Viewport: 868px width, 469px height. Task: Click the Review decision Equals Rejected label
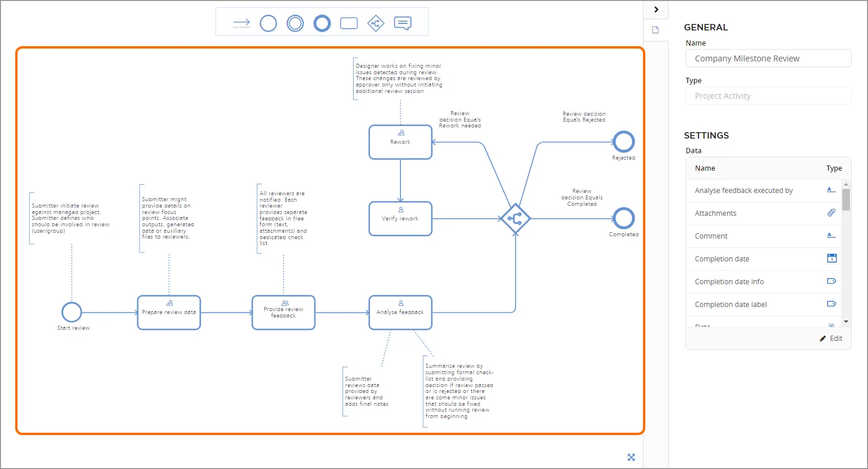point(584,117)
